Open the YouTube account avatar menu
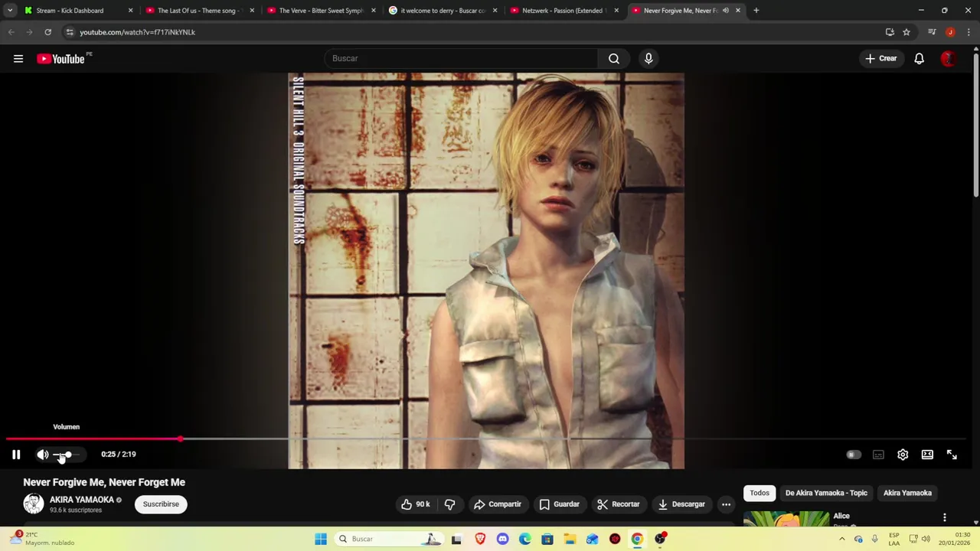Screen dimensions: 980x551 click(x=948, y=59)
